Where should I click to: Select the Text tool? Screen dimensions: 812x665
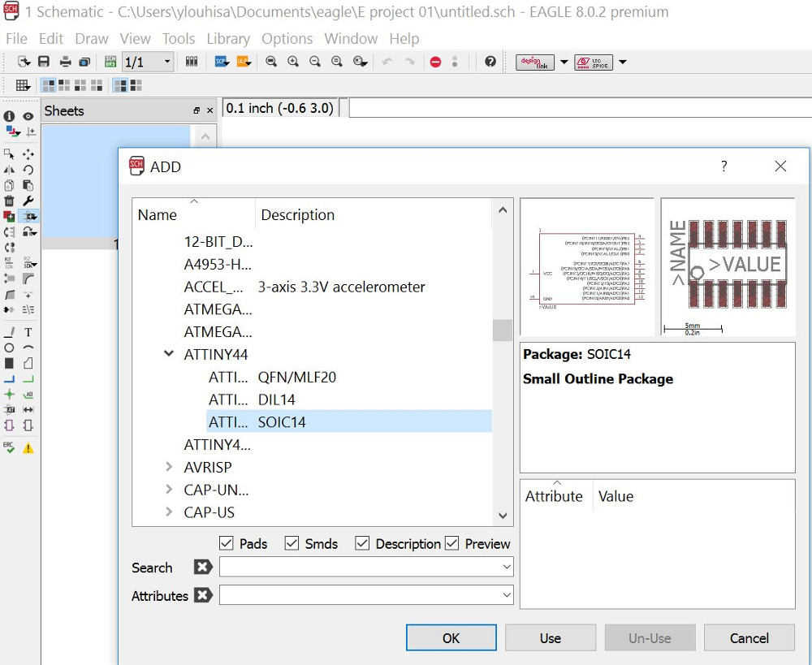coord(28,332)
